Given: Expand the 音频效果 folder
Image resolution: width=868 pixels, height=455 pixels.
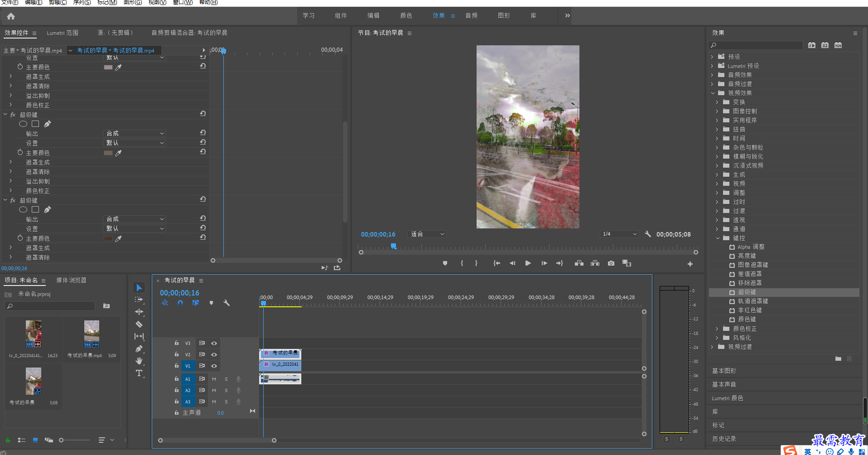Looking at the screenshot, I should 712,75.
